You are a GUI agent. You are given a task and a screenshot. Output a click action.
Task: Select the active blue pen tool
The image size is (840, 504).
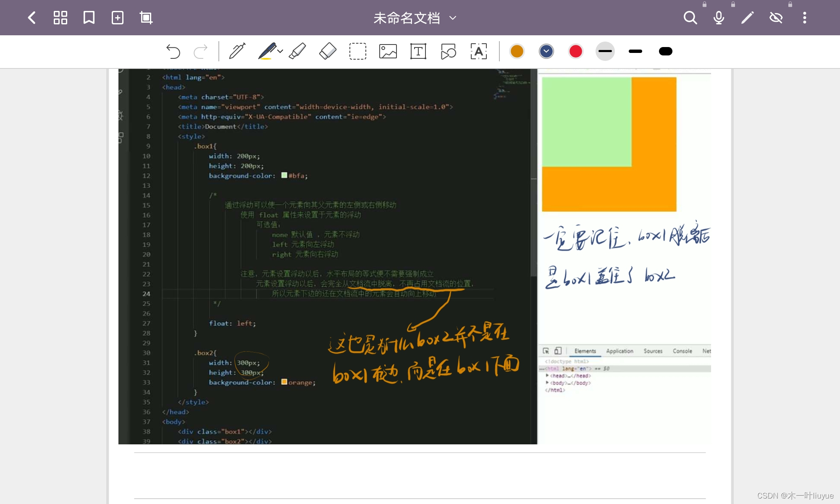coord(267,51)
